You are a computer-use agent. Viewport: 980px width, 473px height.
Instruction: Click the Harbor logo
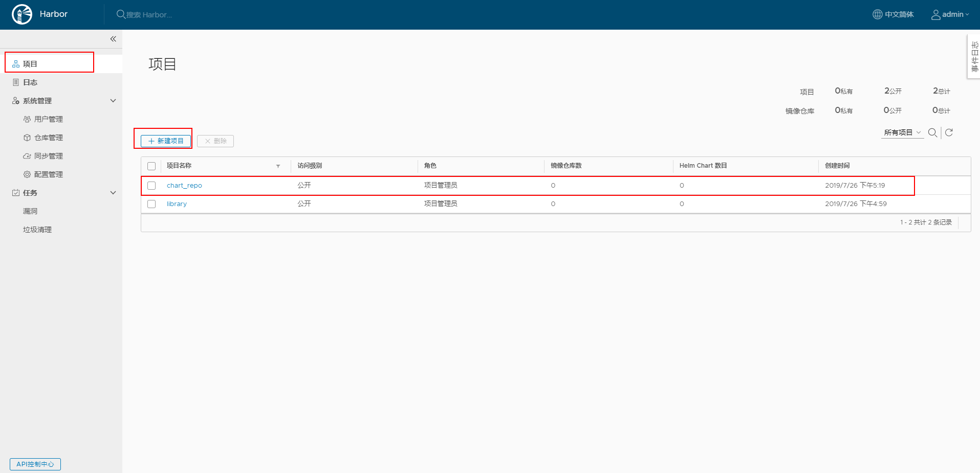21,14
